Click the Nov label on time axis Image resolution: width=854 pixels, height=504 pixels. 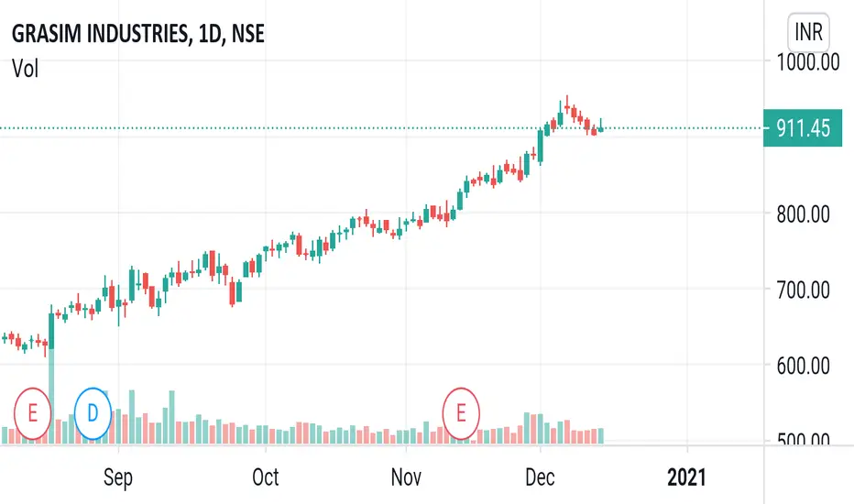pyautogui.click(x=406, y=477)
